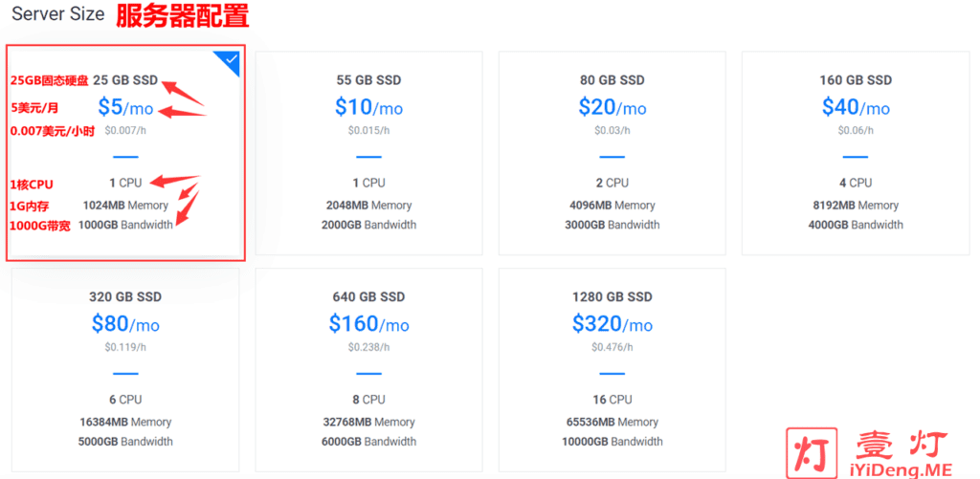Click the $0.119/h hourly rate

pyautogui.click(x=125, y=347)
